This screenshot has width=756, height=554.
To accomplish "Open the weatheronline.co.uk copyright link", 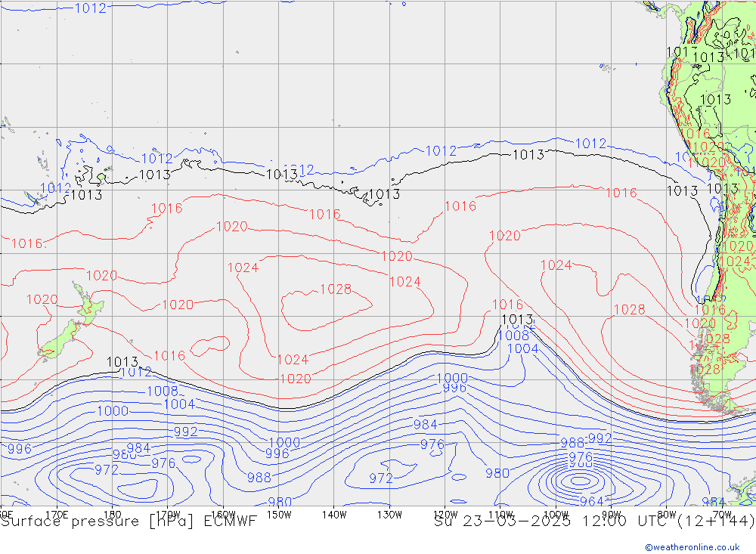I will click(x=692, y=546).
